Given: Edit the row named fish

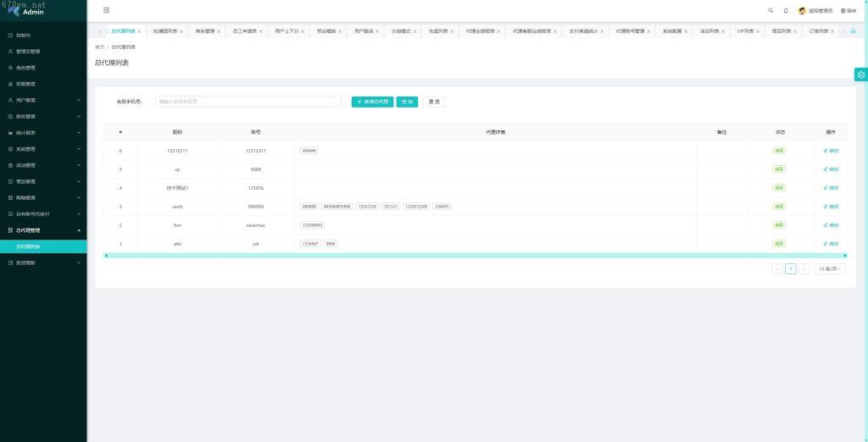Looking at the screenshot, I should [x=831, y=225].
